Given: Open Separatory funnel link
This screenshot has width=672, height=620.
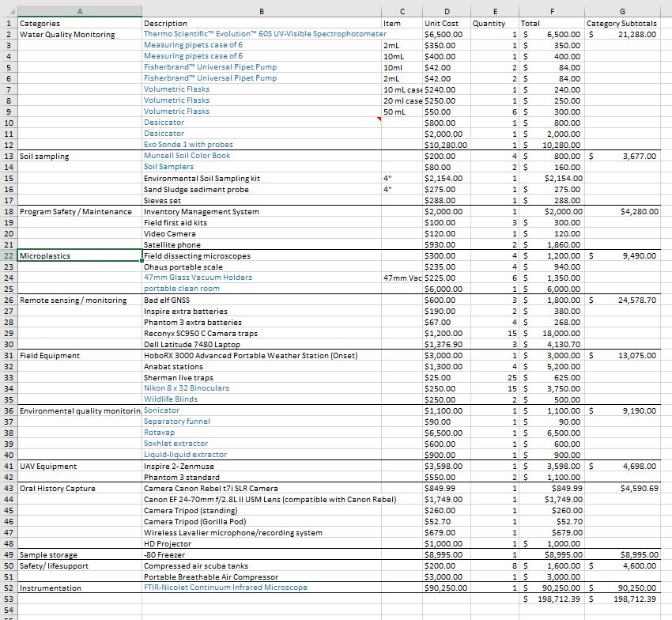Looking at the screenshot, I should [x=177, y=422].
